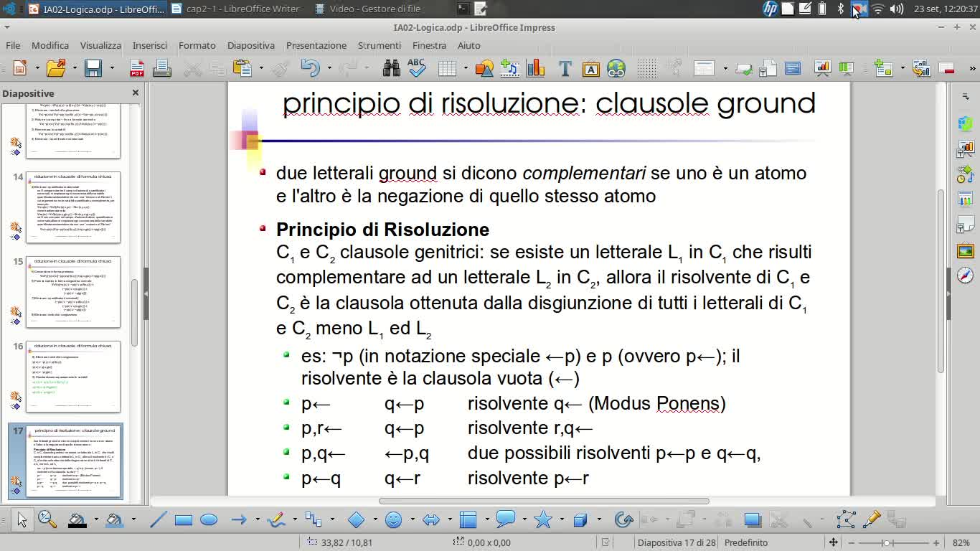
Task: Switch to the Video Gestore di file window
Action: tap(367, 9)
